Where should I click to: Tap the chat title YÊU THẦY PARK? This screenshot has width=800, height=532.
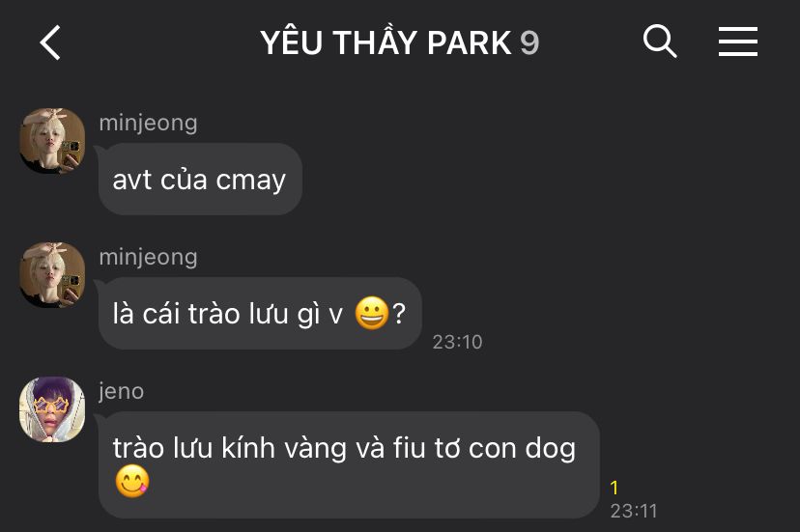click(x=386, y=42)
